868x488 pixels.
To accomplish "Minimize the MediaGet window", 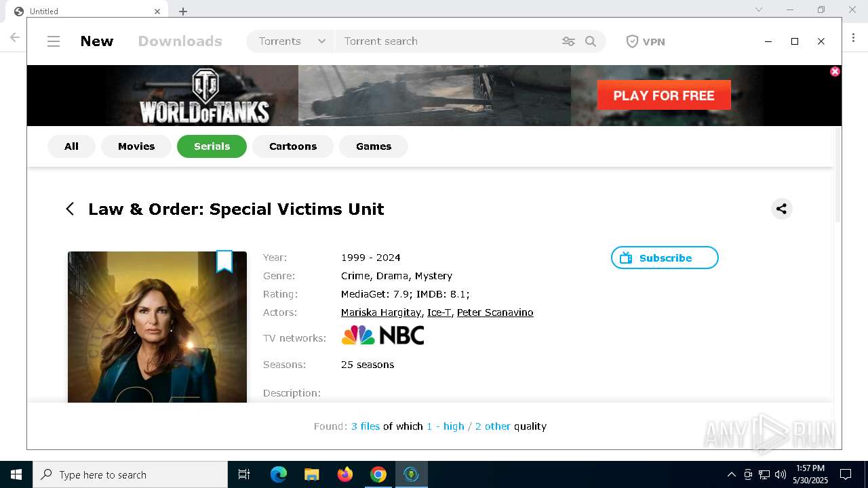I will pos(768,41).
